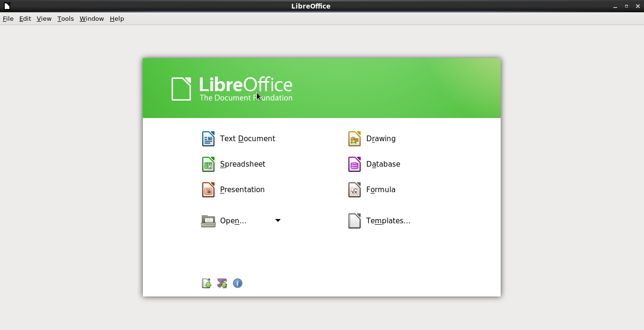Open the View menu
This screenshot has width=644, height=330.
pyautogui.click(x=44, y=19)
